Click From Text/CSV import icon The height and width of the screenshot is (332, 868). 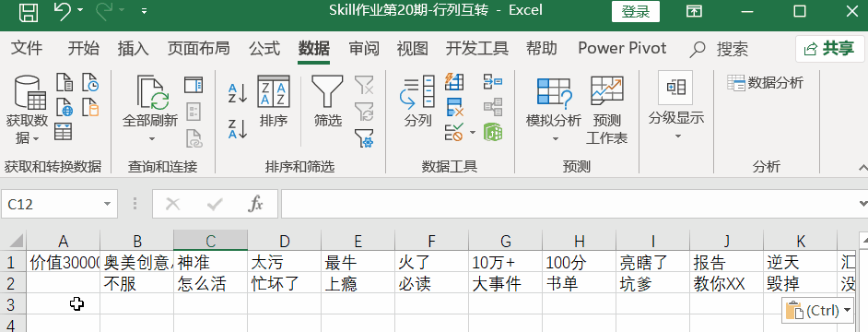pos(65,82)
